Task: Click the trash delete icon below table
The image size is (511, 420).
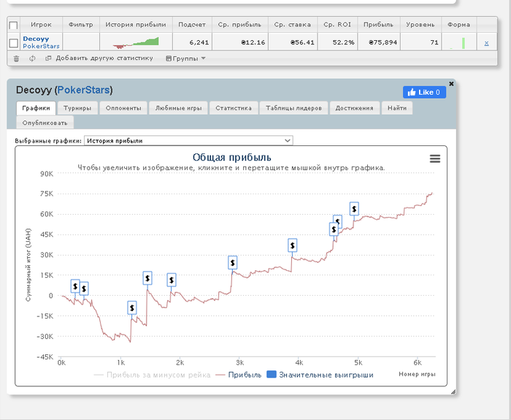Action: pos(16,58)
